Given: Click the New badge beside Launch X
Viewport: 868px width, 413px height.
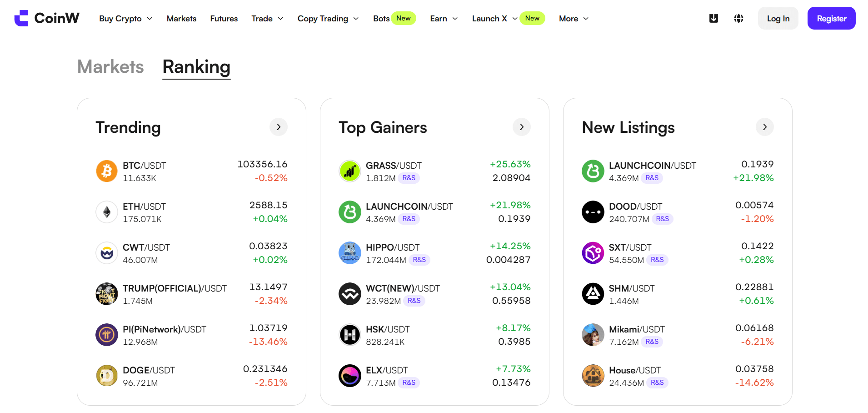Looking at the screenshot, I should point(532,18).
